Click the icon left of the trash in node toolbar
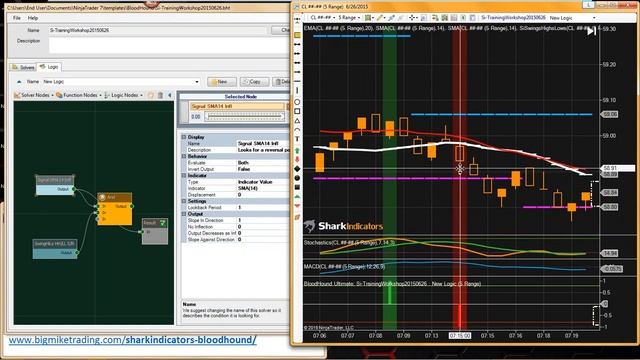Viewport: 640px width, 360px height. pos(151,95)
